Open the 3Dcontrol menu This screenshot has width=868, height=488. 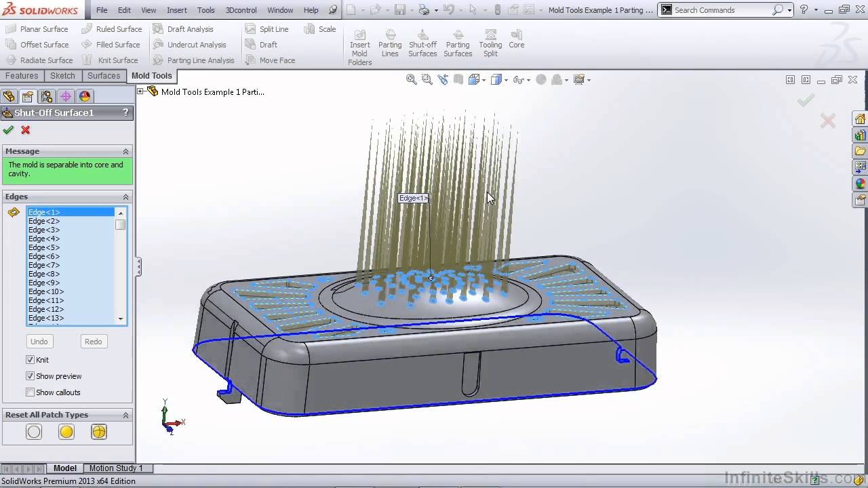click(x=241, y=10)
